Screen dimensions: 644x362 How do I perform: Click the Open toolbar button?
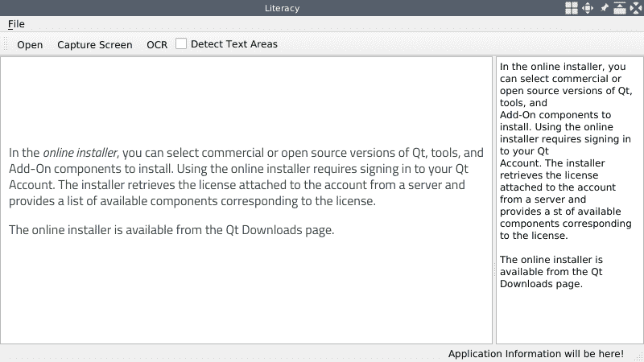[x=30, y=44]
